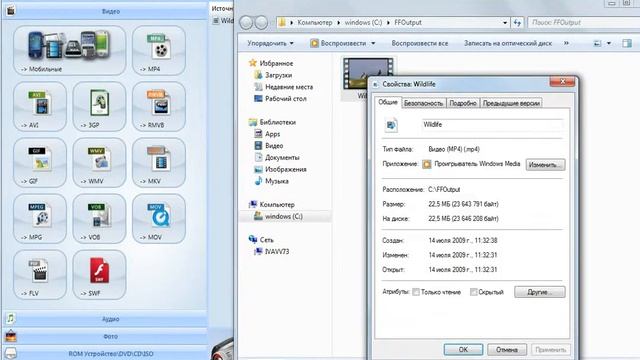Viewport: 640px width, 360px height.
Task: Choose the MOV conversion format
Action: coord(159,218)
